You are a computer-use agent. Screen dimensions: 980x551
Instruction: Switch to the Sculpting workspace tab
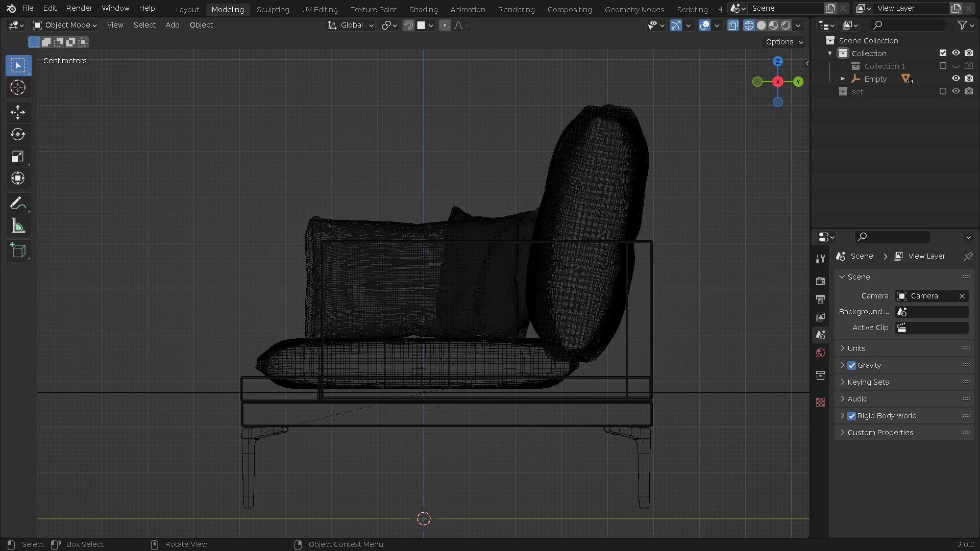tap(273, 9)
